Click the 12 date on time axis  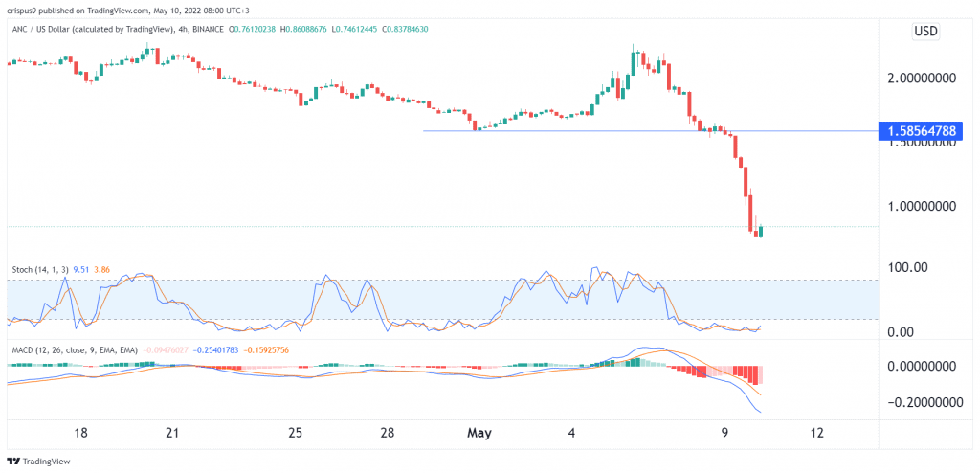pos(815,433)
